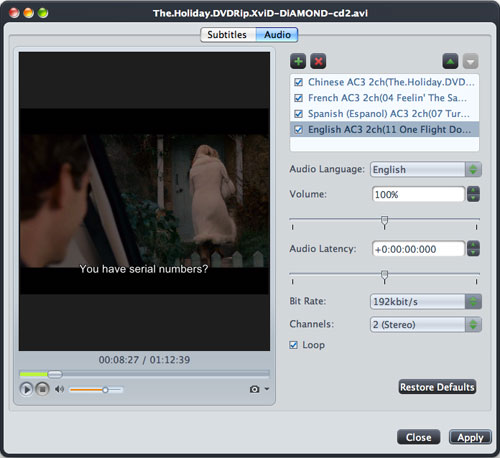
Task: Remove the selected audio track with the red X
Action: pyautogui.click(x=318, y=61)
